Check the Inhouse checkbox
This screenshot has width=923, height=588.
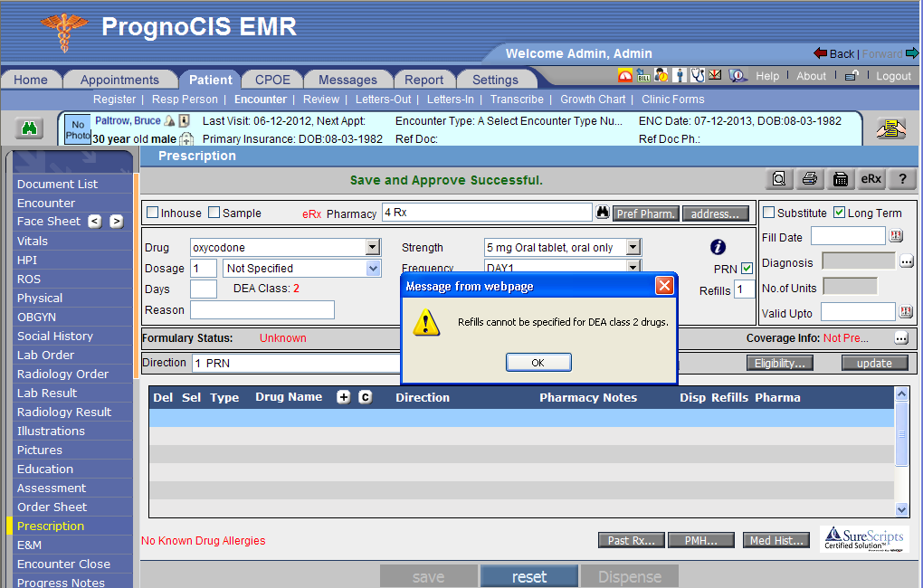(x=152, y=213)
